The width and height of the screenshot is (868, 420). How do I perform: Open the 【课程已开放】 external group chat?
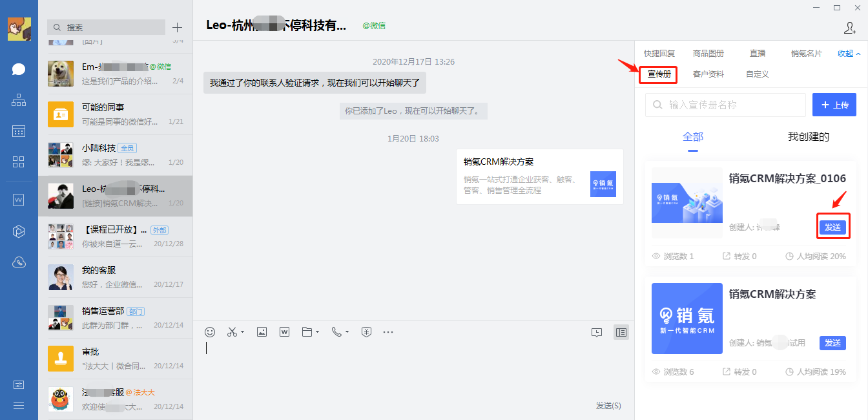click(x=116, y=236)
